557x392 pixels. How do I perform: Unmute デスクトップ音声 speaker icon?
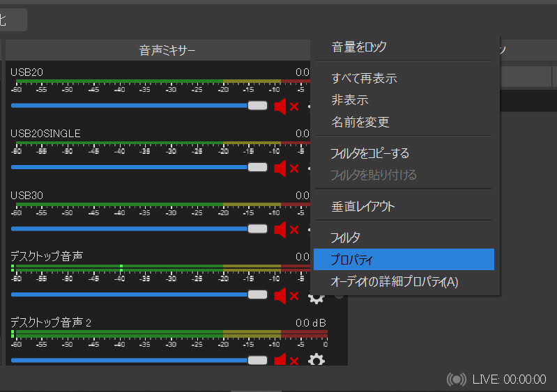point(287,295)
